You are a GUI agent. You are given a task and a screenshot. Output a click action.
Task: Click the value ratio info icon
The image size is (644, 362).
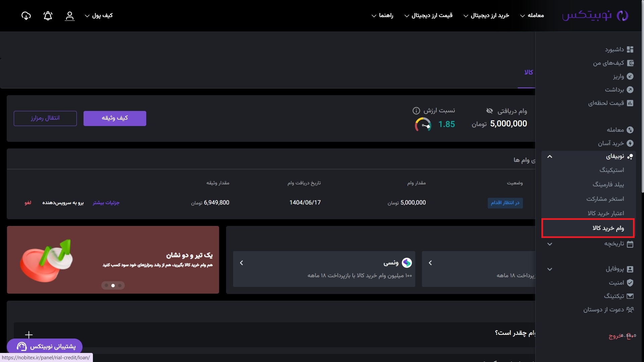(416, 111)
